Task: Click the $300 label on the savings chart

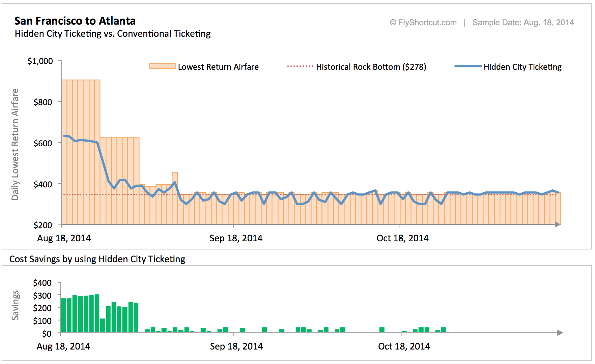Action: 42,296
